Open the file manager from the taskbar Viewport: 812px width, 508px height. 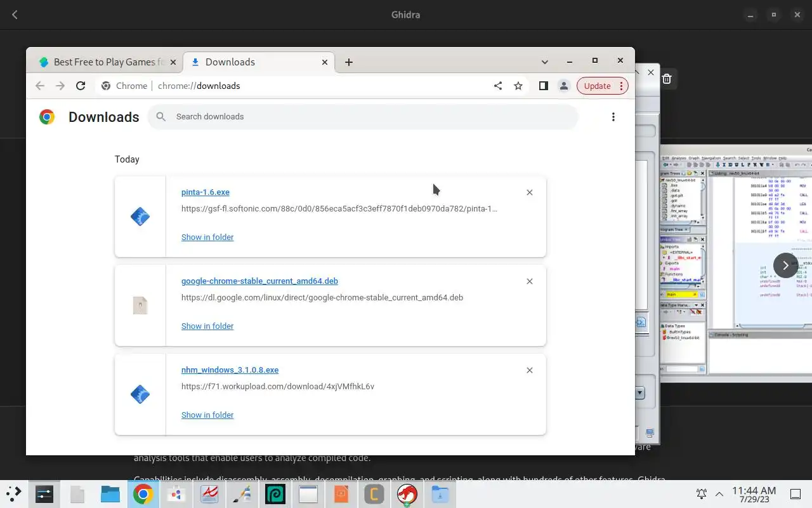pyautogui.click(x=110, y=494)
